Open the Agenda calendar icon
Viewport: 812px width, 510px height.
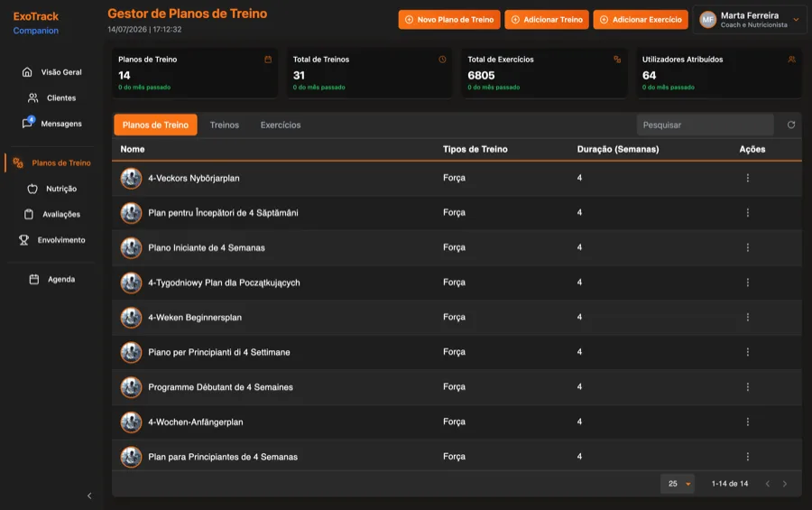pos(34,279)
